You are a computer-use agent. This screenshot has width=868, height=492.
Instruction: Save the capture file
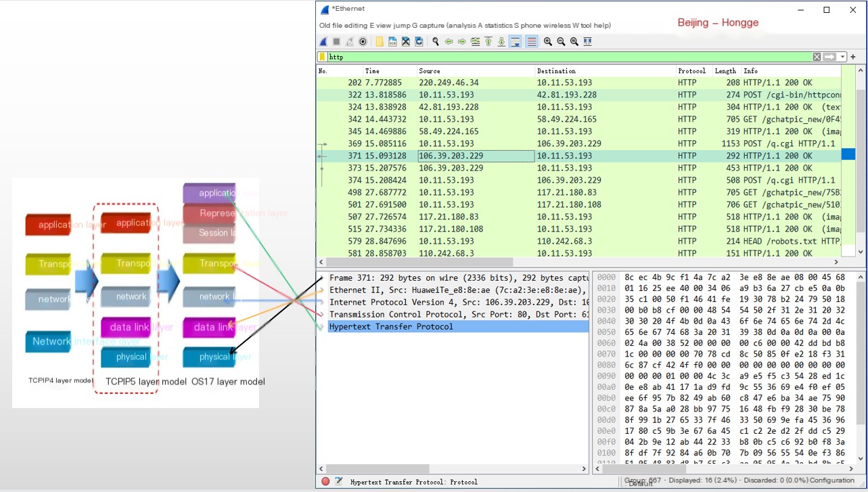(x=392, y=42)
